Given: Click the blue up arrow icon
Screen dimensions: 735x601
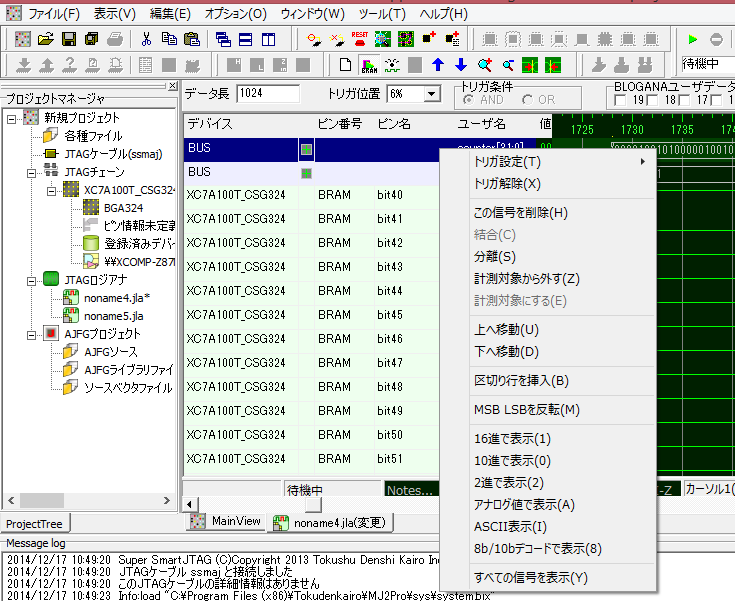Looking at the screenshot, I should tap(437, 65).
